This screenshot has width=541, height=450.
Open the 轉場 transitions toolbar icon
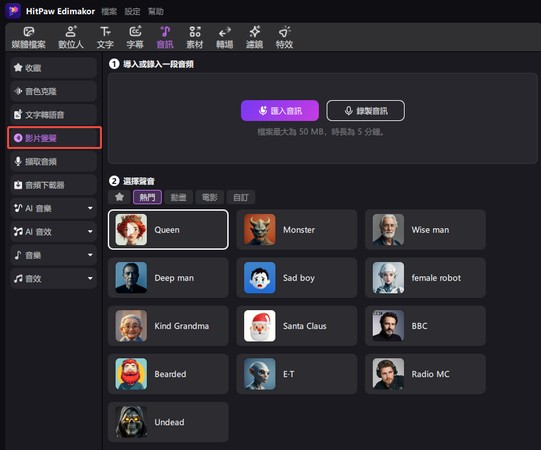(x=225, y=37)
